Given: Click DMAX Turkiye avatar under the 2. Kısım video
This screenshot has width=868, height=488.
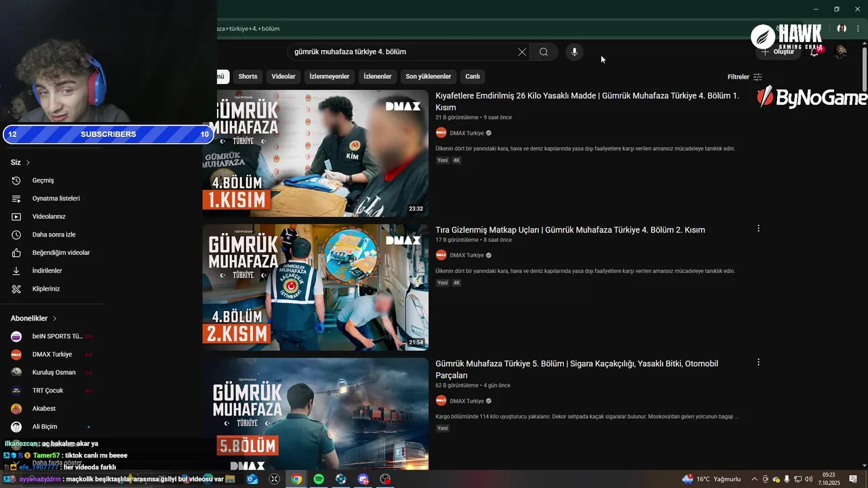Looking at the screenshot, I should point(441,256).
